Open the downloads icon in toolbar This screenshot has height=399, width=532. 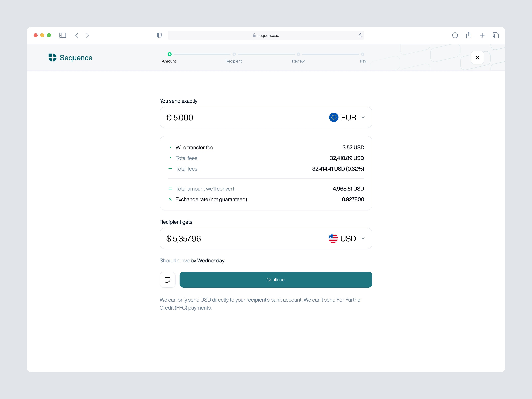point(455,35)
